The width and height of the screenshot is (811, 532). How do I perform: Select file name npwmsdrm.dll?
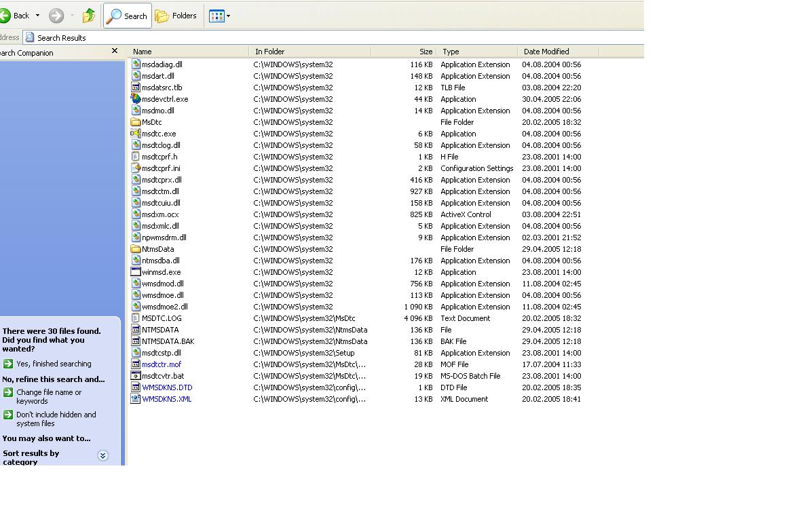[x=164, y=237]
